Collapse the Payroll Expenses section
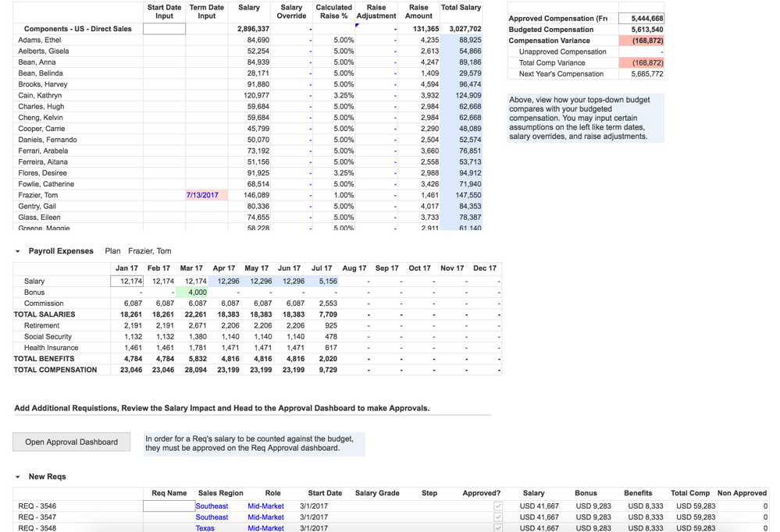Screen dimensions: 780x532 pyautogui.click(x=17, y=251)
